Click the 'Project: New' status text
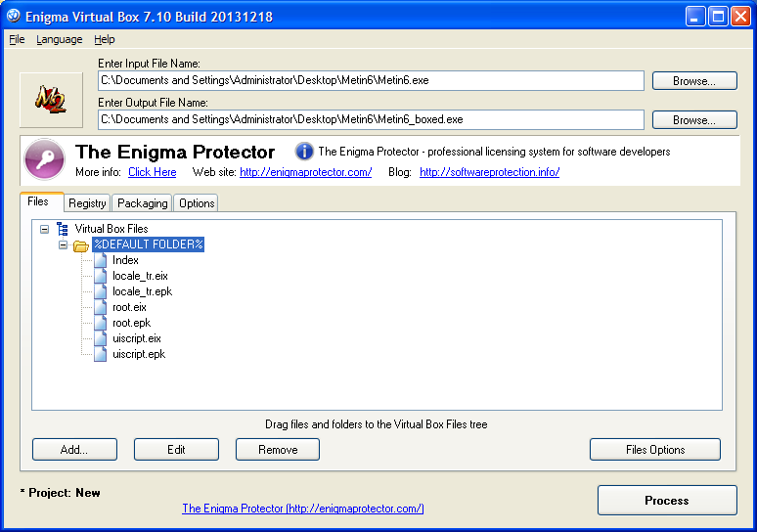This screenshot has width=757, height=532. (61, 493)
